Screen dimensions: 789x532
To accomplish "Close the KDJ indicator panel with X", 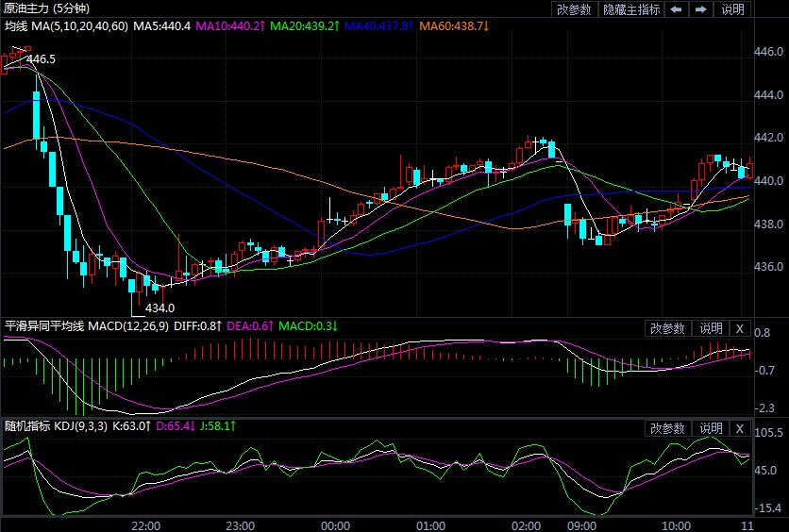I will click(x=740, y=428).
